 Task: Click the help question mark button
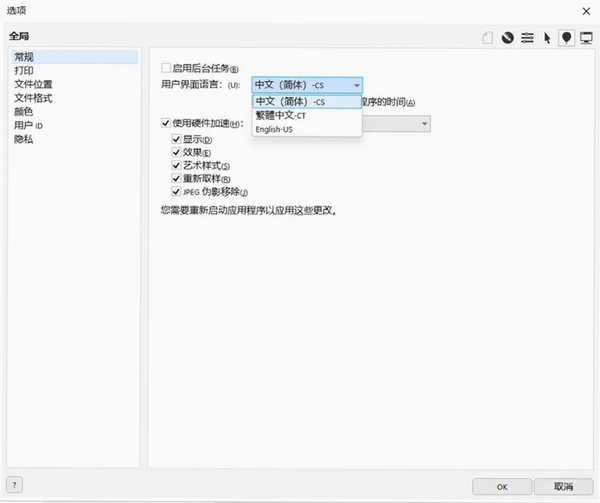(15, 485)
